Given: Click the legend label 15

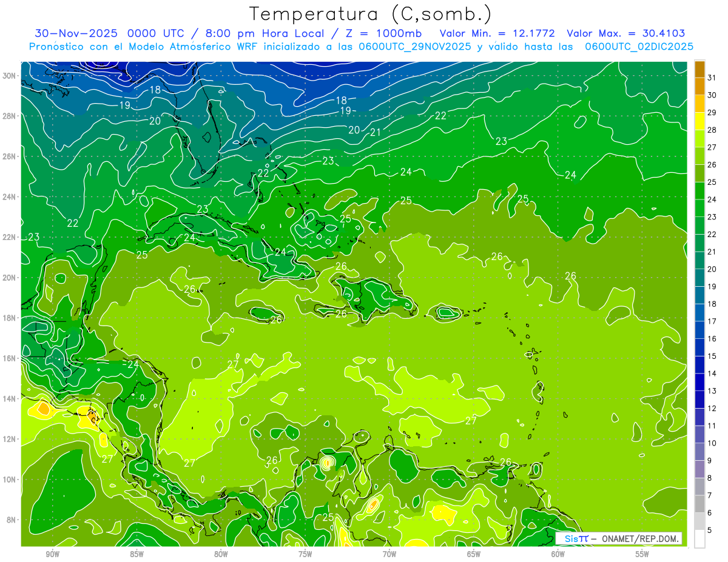Looking at the screenshot, I should tap(712, 356).
